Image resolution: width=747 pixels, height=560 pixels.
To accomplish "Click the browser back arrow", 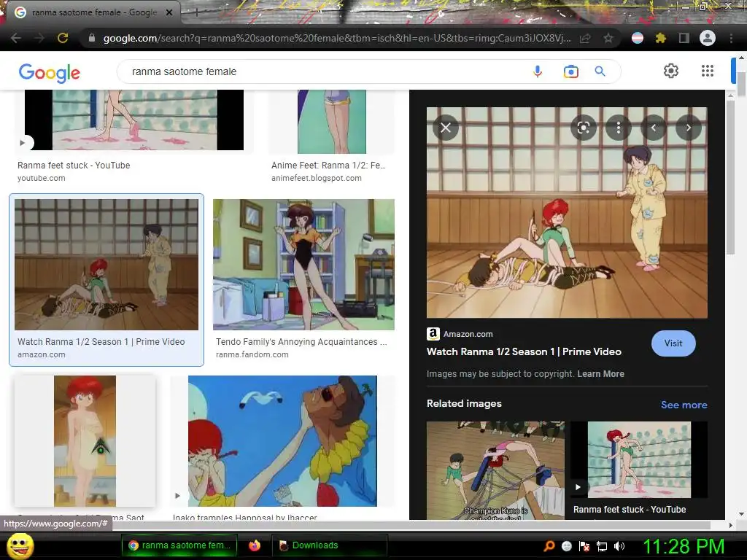I will (x=15, y=38).
